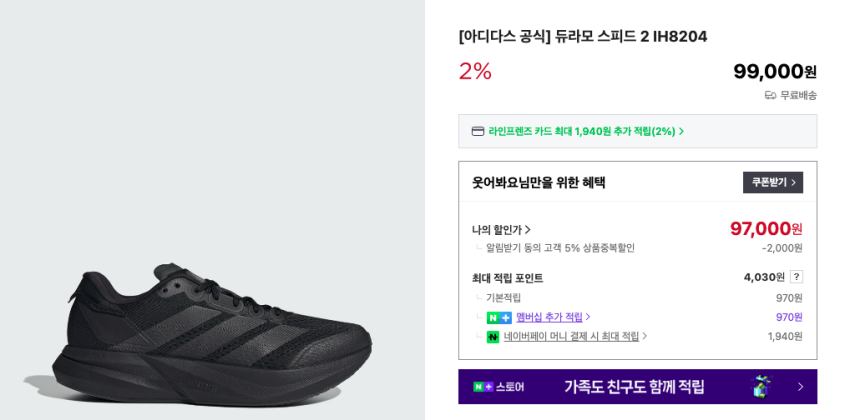Click the question mark help icon for points
This screenshot has width=850, height=420.
pyautogui.click(x=796, y=277)
